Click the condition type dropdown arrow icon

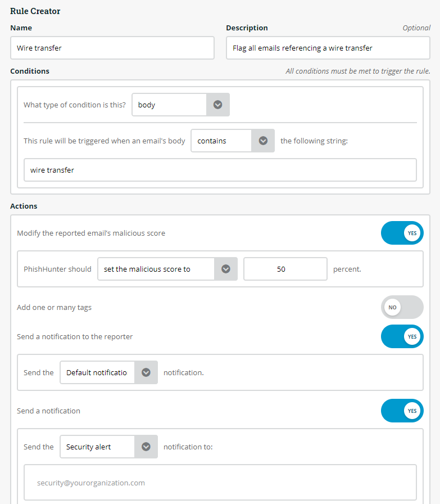tap(218, 105)
